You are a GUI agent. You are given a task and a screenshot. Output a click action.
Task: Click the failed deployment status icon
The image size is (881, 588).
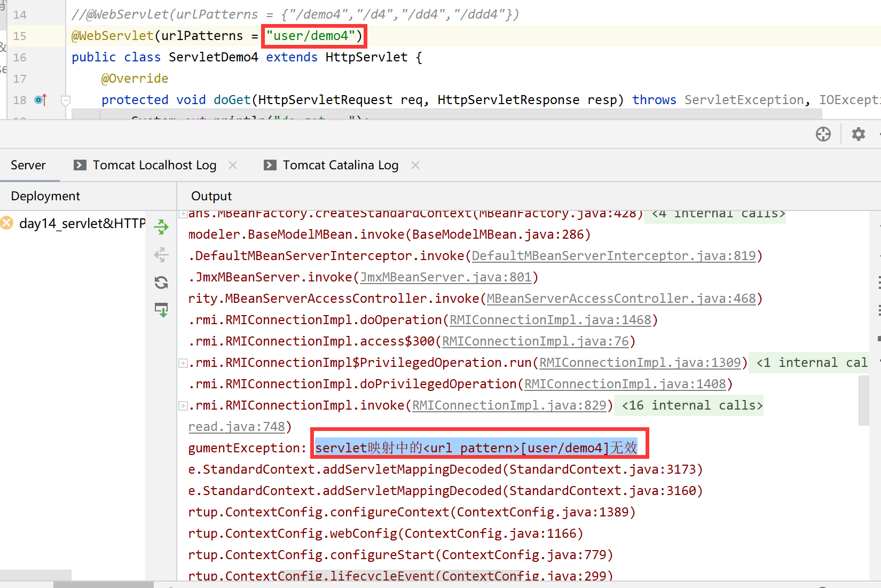point(7,223)
